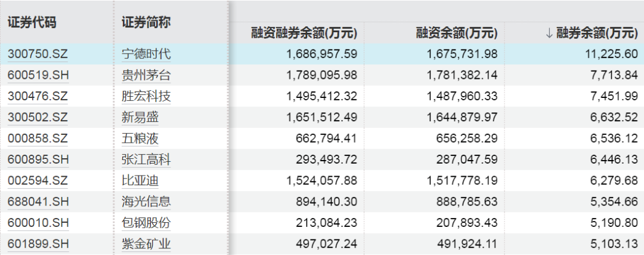Open 宁德时代 stock name link
Screen dimensions: 644x255
146,54
